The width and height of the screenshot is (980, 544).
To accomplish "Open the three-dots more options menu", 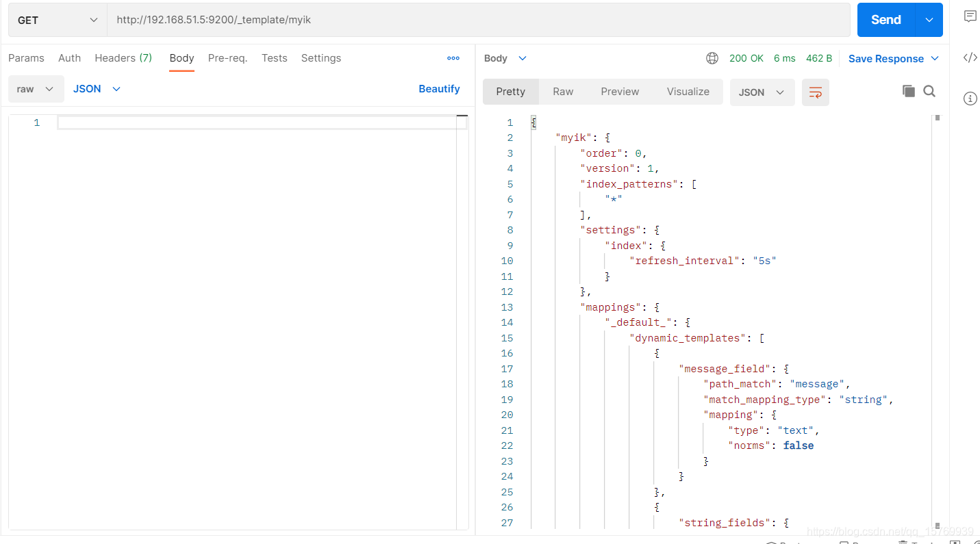I will (x=453, y=58).
